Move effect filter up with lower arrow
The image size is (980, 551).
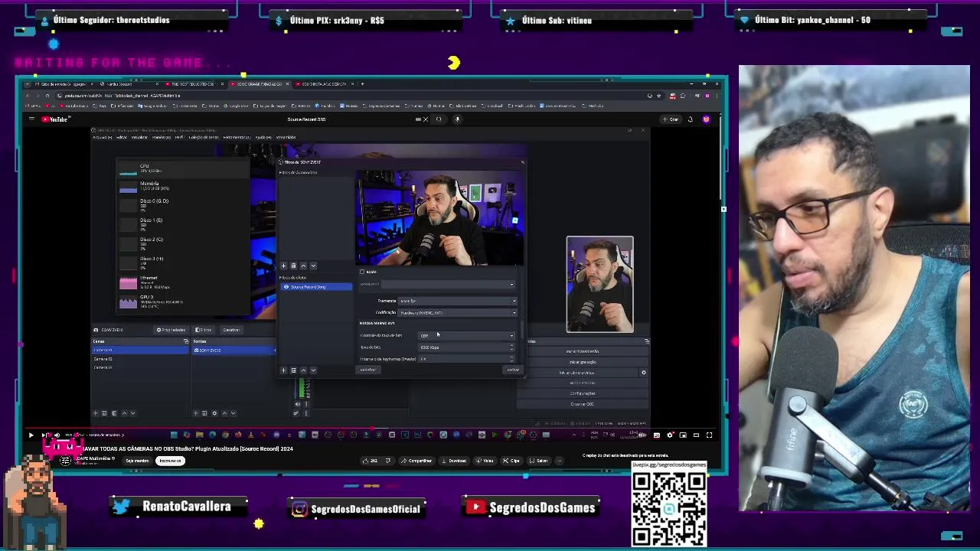click(303, 370)
